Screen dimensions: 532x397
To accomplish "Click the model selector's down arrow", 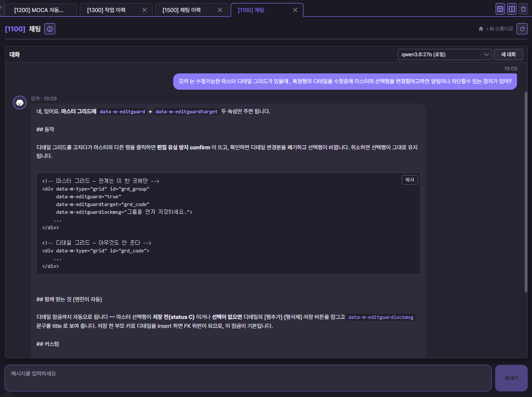I will 486,55.
